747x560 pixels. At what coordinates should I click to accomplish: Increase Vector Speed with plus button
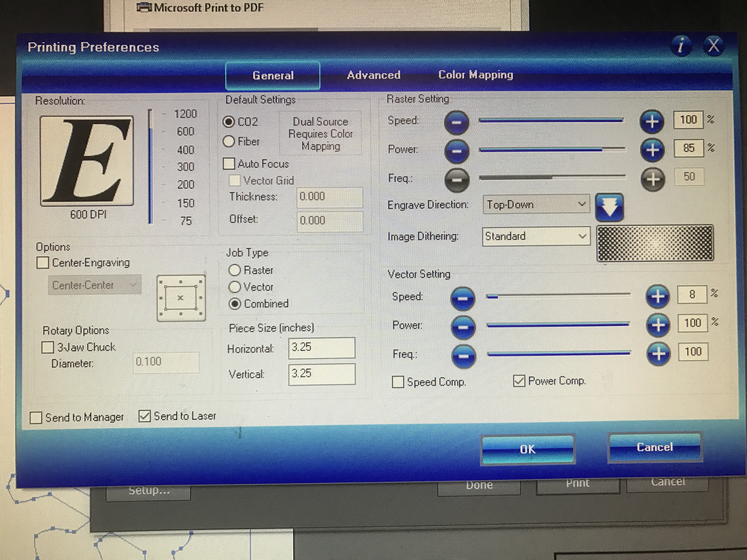[658, 297]
